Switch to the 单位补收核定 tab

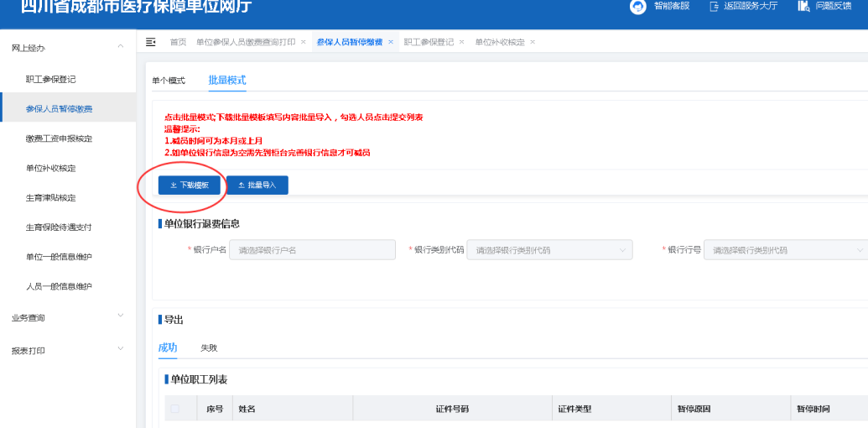[500, 42]
